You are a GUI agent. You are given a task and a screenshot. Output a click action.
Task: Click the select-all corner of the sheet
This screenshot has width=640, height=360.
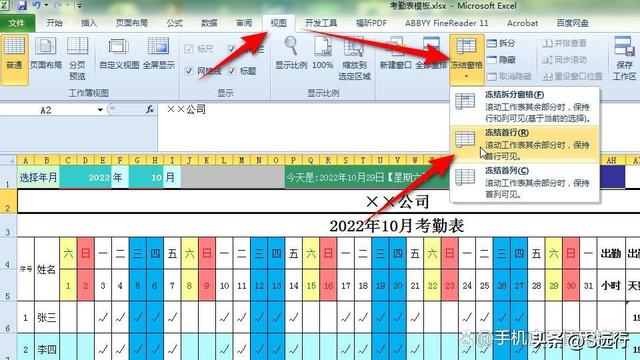point(8,160)
